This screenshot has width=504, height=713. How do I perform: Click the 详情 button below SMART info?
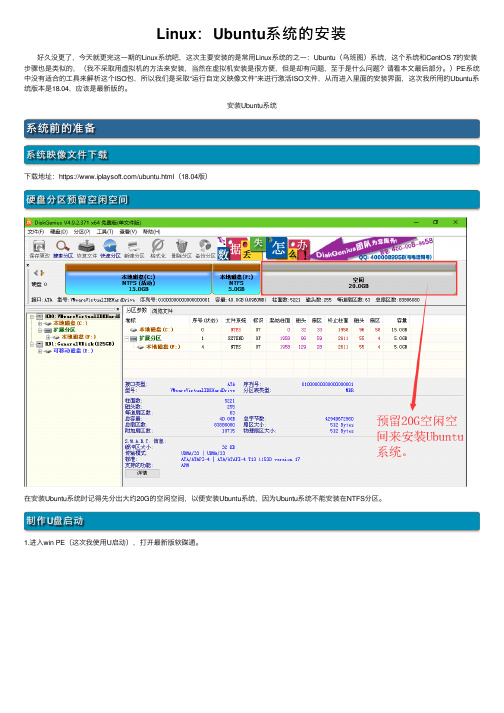(142, 473)
